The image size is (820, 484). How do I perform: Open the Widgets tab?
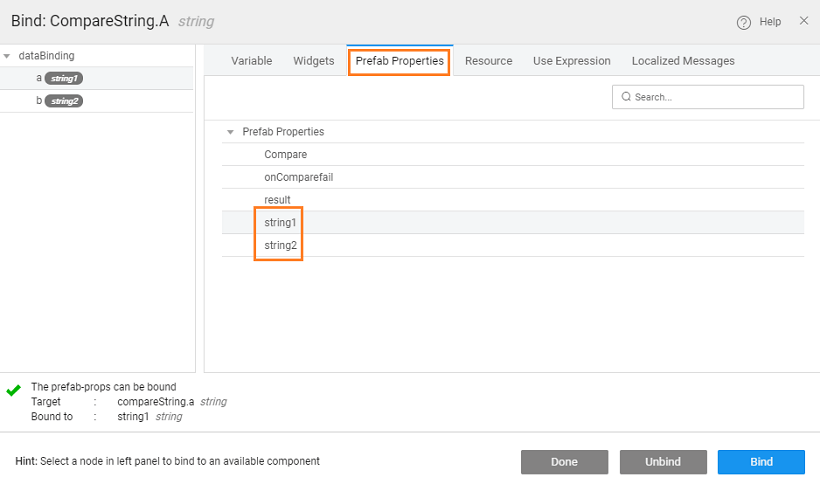pyautogui.click(x=313, y=61)
